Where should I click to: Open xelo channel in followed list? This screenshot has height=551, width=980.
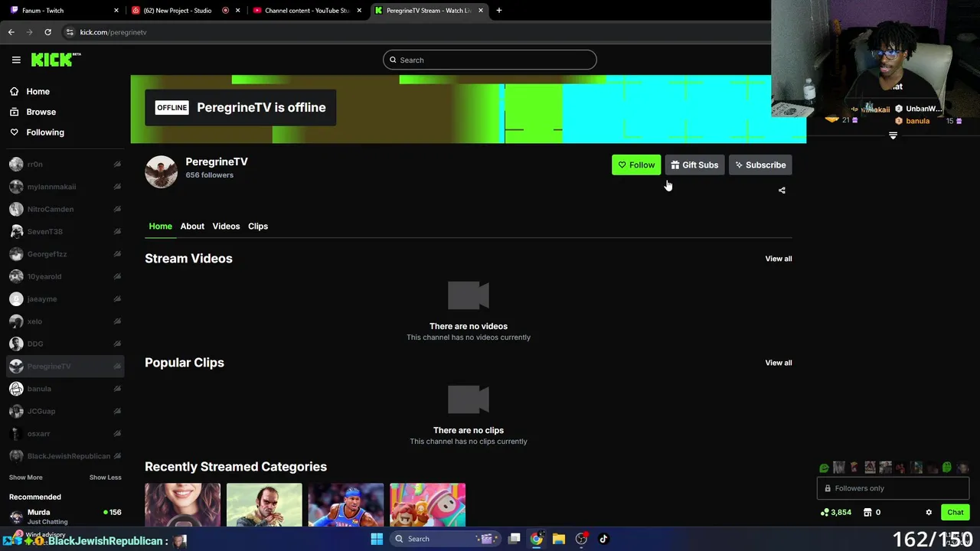pyautogui.click(x=65, y=321)
